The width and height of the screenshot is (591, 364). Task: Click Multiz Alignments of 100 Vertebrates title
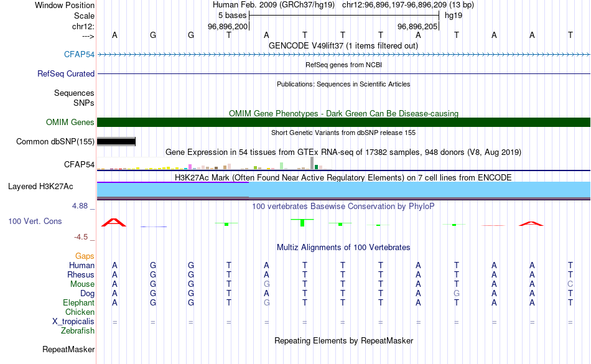click(343, 247)
